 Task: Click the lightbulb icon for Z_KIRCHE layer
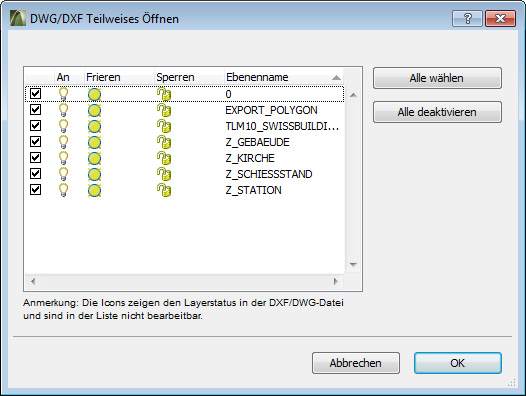[x=63, y=158]
